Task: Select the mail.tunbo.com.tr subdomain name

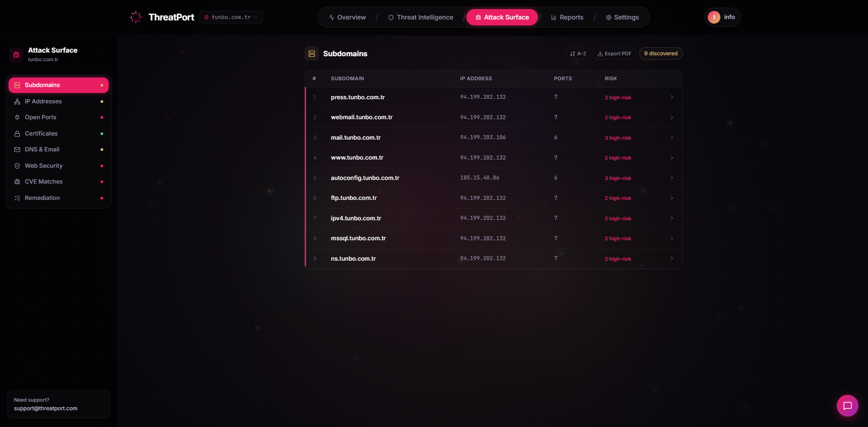Action: point(355,138)
